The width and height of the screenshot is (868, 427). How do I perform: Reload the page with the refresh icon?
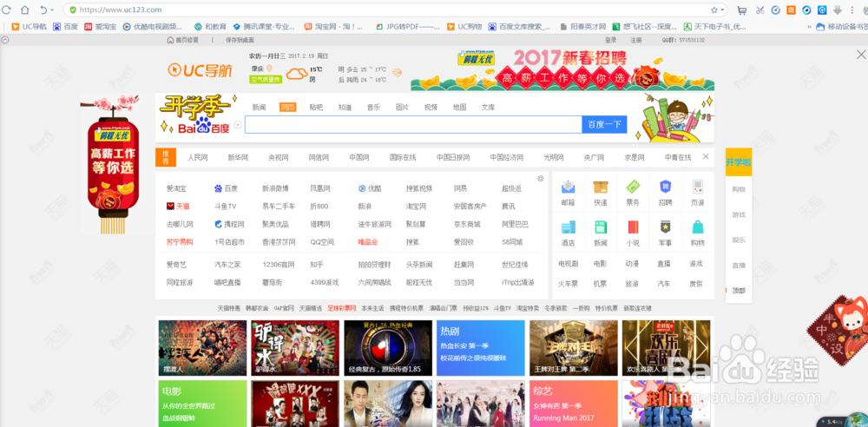point(7,10)
